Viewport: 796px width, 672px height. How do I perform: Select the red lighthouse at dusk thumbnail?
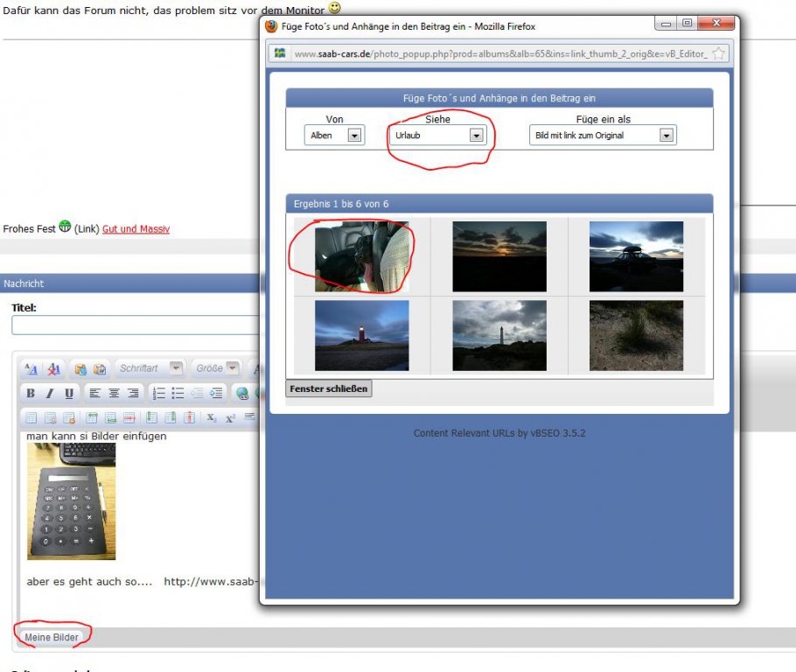tap(362, 336)
